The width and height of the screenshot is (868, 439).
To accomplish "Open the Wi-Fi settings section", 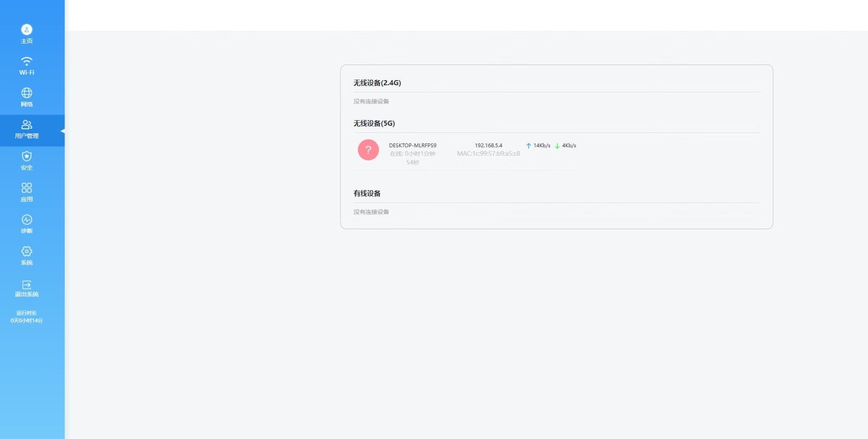I will (x=27, y=62).
